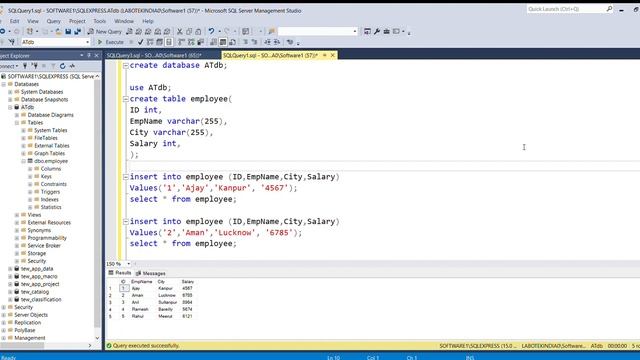Expand the Security node under ATdb
The image size is (640, 360).
click(17, 261)
